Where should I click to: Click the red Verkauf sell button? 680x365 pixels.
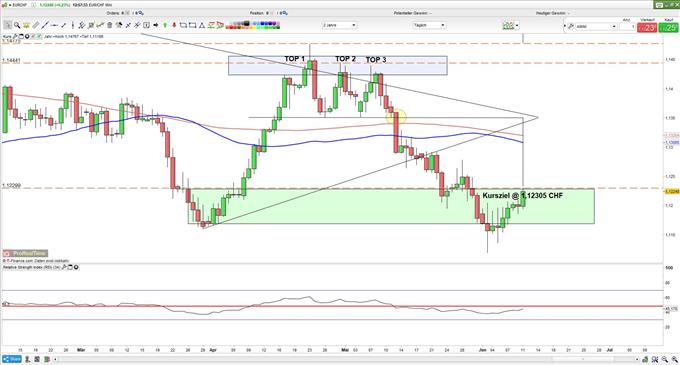pos(647,27)
